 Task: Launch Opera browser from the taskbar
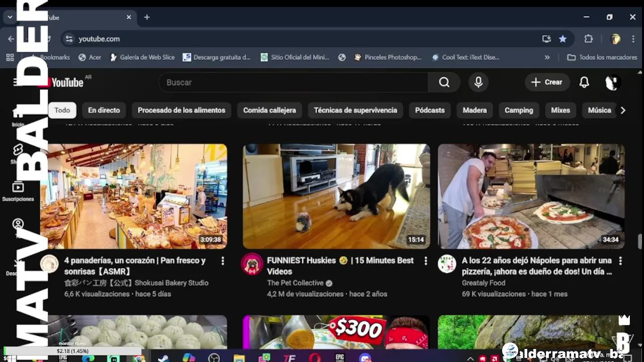point(315,358)
